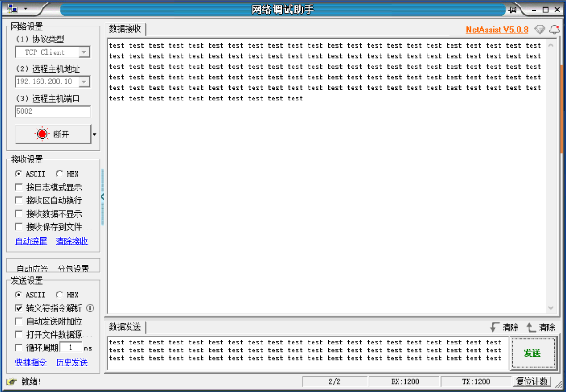The width and height of the screenshot is (566, 392).
Task: Open the 历史发送 link
Action: click(72, 362)
